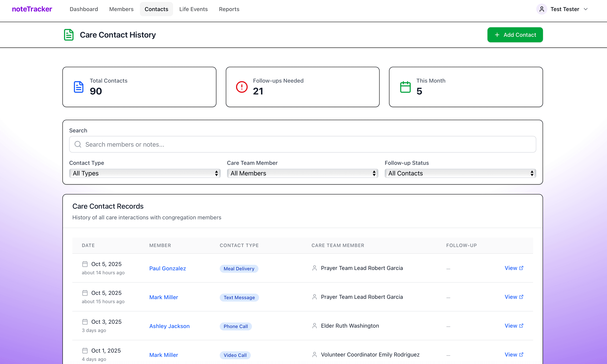This screenshot has width=607, height=364.
Task: Click the blue document icon on Total Contacts card
Action: tap(78, 87)
